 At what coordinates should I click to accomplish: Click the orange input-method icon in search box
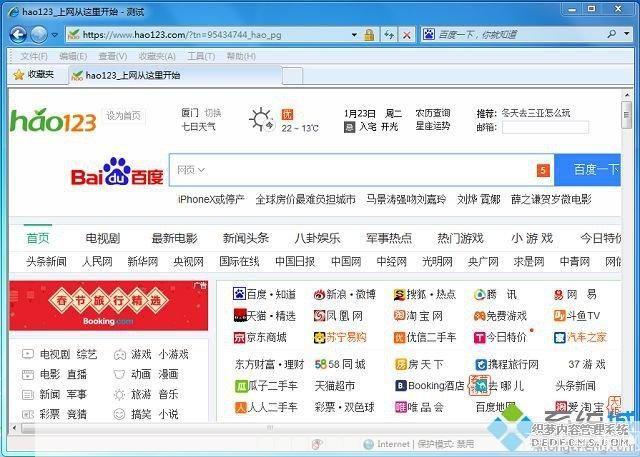tap(543, 170)
